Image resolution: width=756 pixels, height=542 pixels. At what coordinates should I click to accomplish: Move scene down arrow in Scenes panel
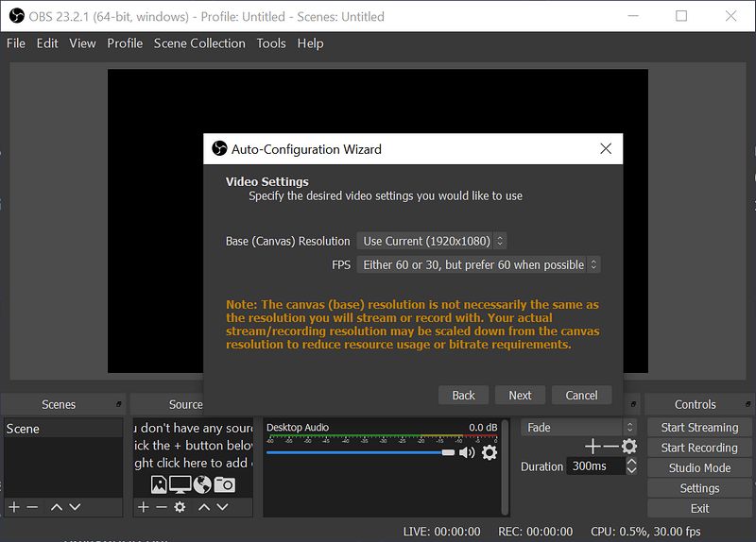[75, 507]
